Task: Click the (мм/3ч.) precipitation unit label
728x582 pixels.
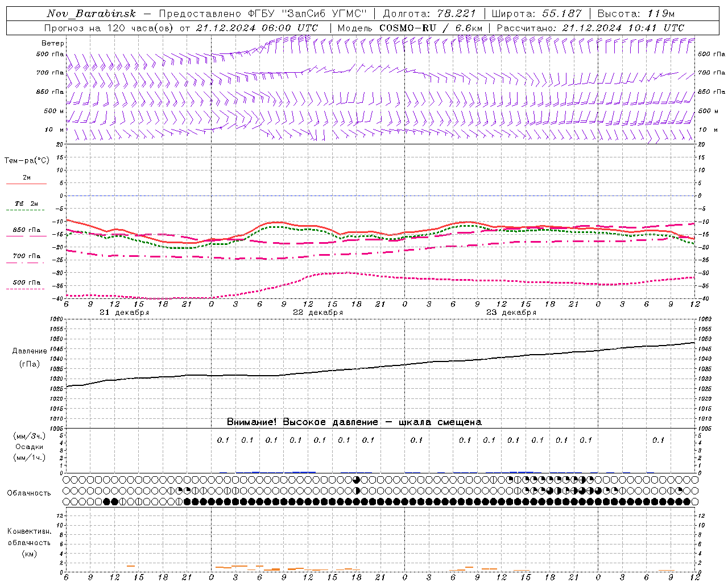Action: coord(30,436)
